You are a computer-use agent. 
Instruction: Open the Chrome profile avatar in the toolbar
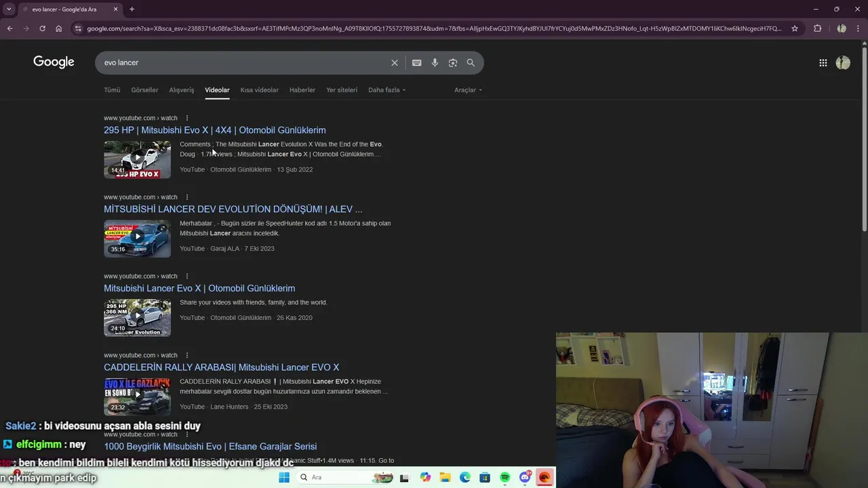click(x=842, y=28)
